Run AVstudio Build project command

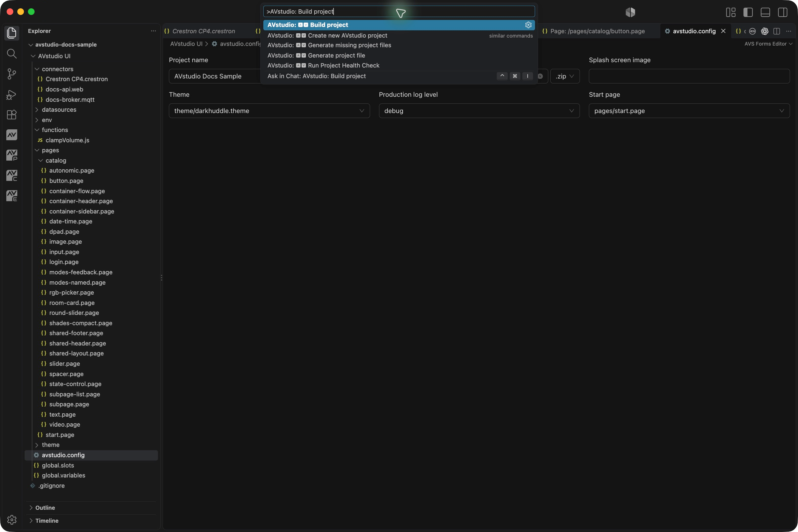399,25
